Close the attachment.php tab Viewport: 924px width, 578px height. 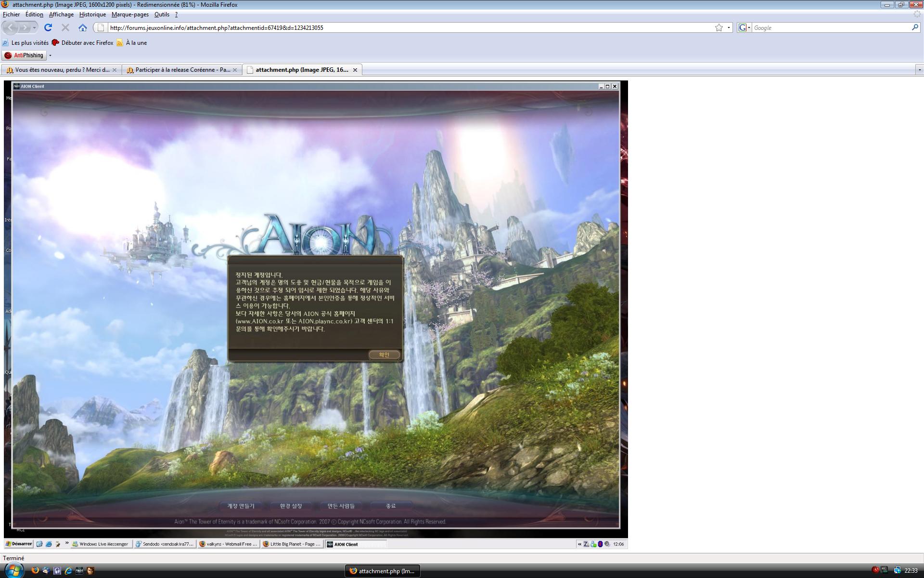click(355, 70)
